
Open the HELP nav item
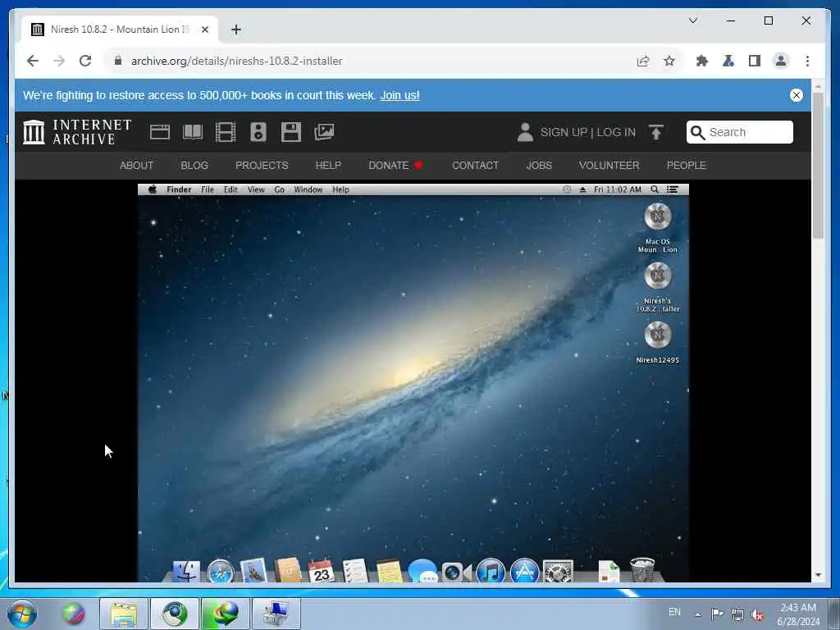[x=328, y=166]
